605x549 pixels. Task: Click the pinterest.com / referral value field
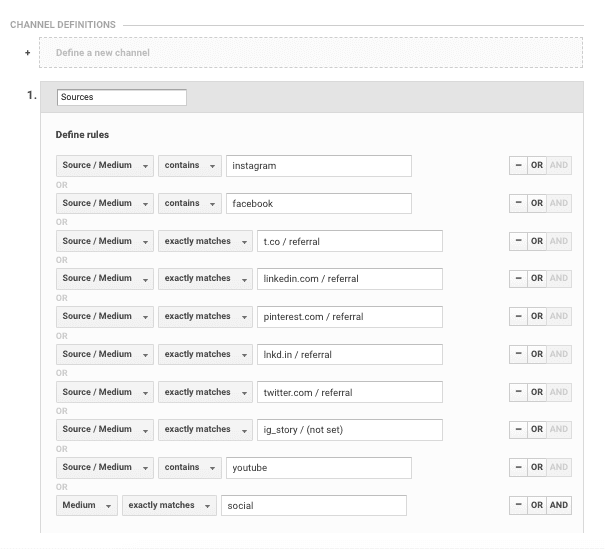coord(350,317)
